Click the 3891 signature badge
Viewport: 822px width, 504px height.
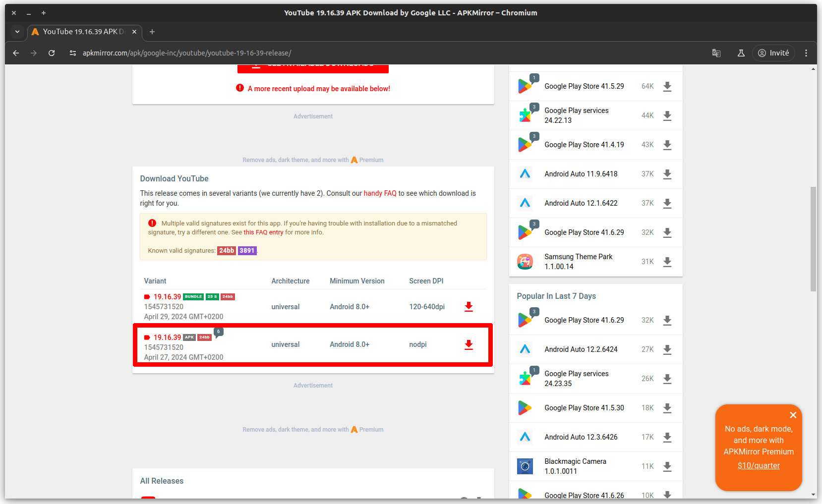coord(247,251)
